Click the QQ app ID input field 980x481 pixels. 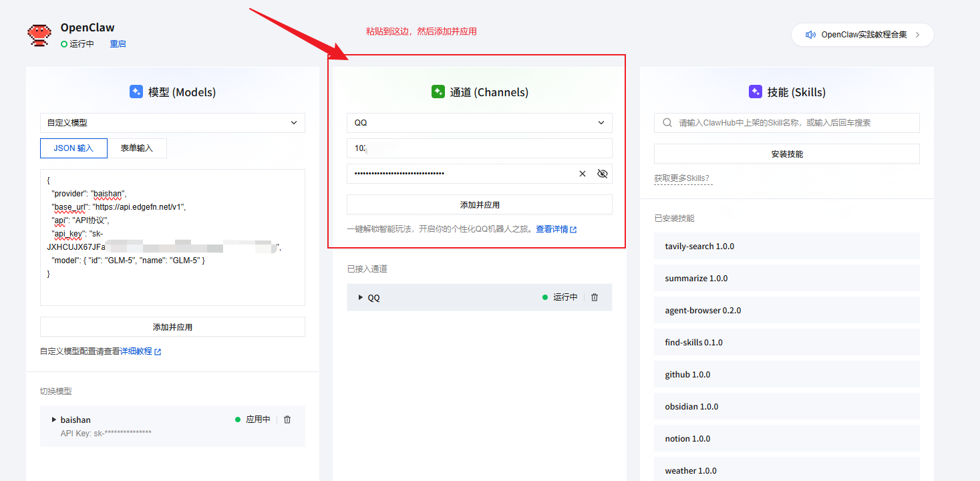pos(479,148)
